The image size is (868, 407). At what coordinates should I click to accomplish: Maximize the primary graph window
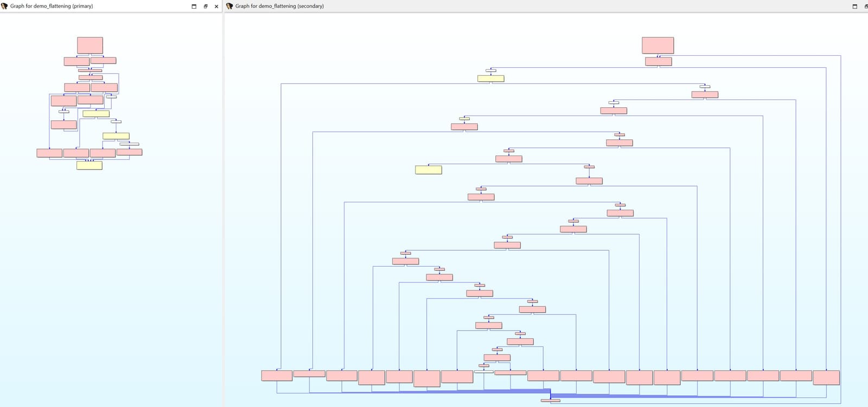tap(194, 7)
